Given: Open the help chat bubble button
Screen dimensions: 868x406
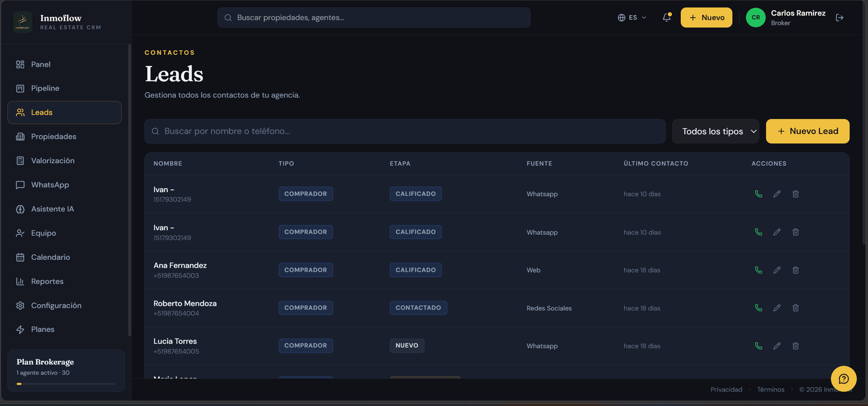Looking at the screenshot, I should [844, 379].
